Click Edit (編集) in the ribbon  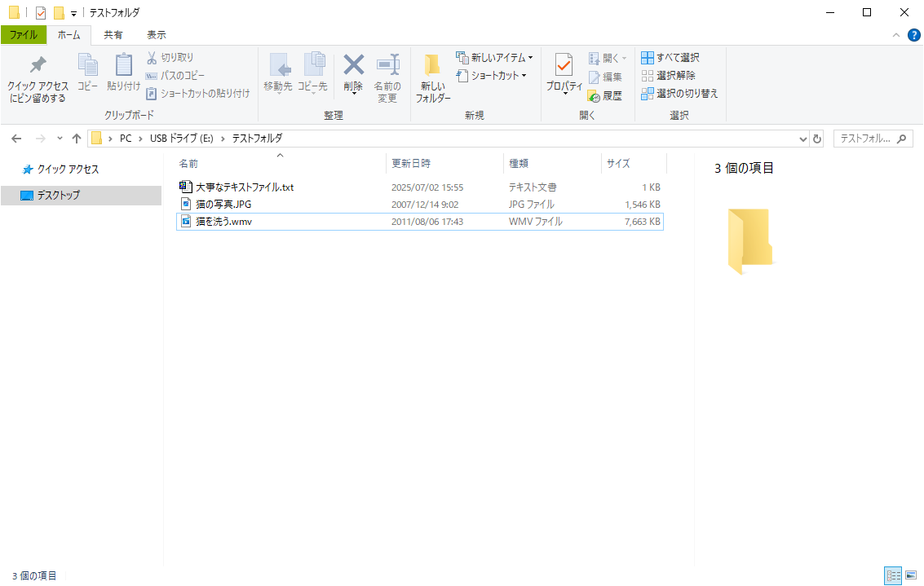605,77
